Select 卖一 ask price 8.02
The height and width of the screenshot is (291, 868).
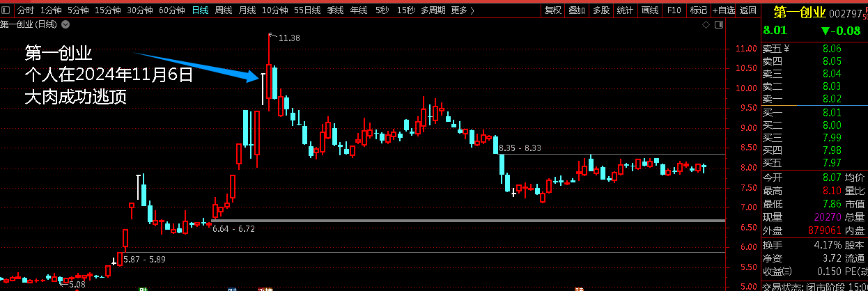pos(832,99)
